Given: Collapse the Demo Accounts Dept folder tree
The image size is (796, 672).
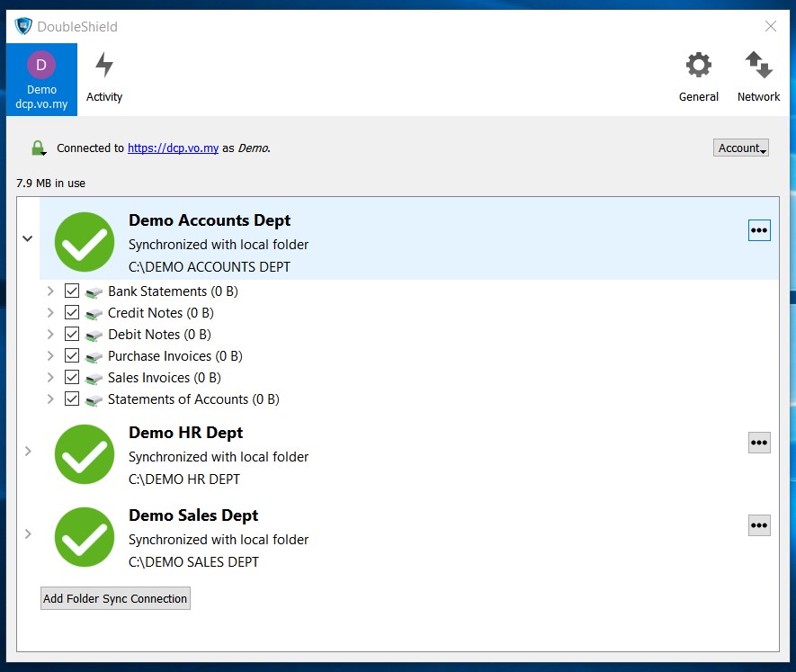Looking at the screenshot, I should coord(28,238).
